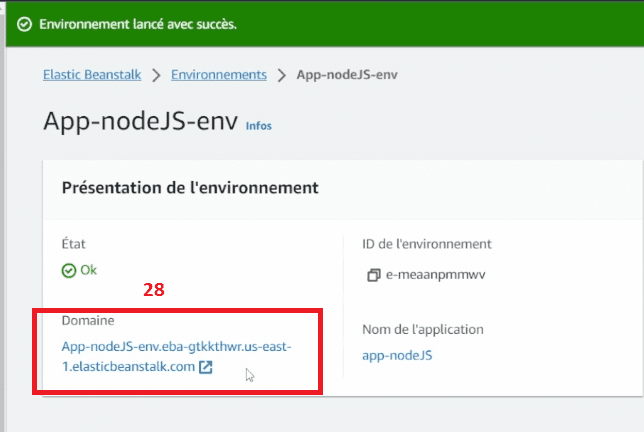This screenshot has width=644, height=432.
Task: Open the App-nodeJS-env elasticbeanstalk domain URL
Action: [x=177, y=356]
